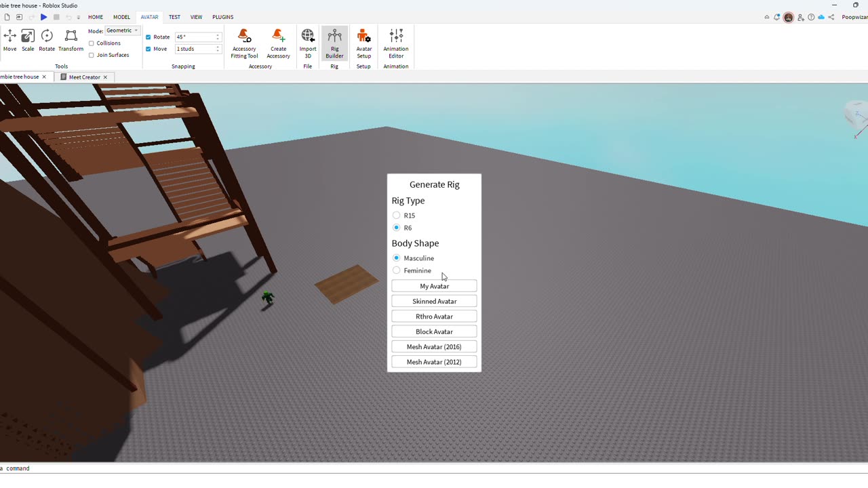
Task: Select the R6 rig type
Action: coord(397,228)
